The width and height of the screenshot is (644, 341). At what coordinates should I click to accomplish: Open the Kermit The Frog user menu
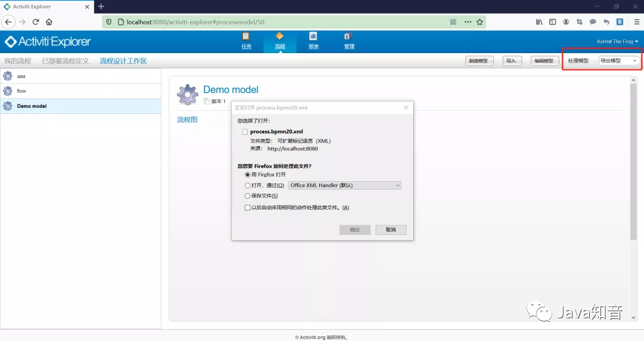617,42
